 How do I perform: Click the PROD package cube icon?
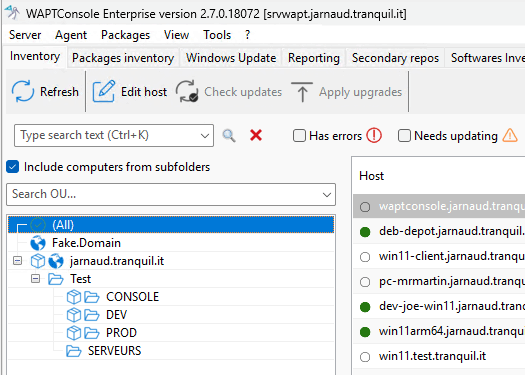pos(74,333)
